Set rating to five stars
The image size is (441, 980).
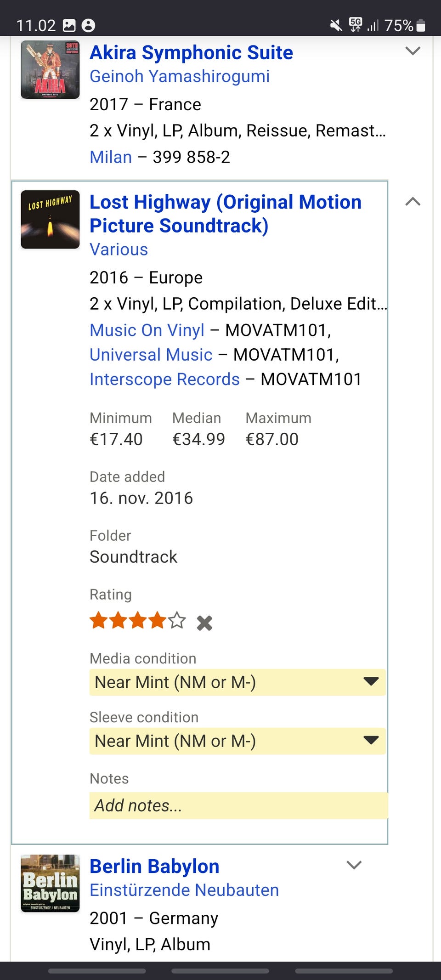pyautogui.click(x=177, y=620)
